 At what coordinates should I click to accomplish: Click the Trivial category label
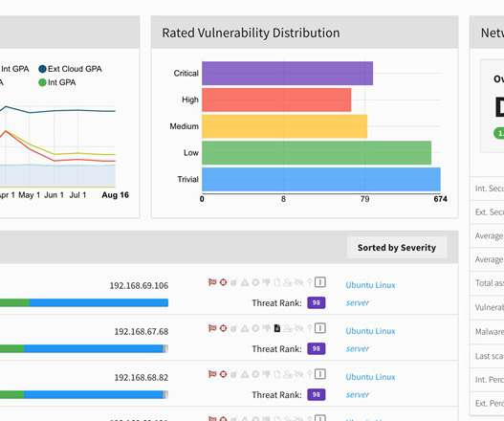click(188, 180)
